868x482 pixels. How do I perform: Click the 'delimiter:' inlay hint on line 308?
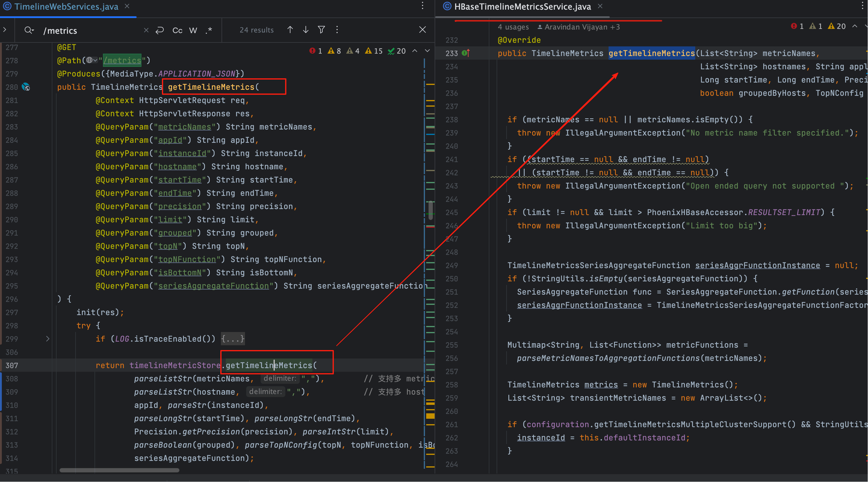click(280, 378)
